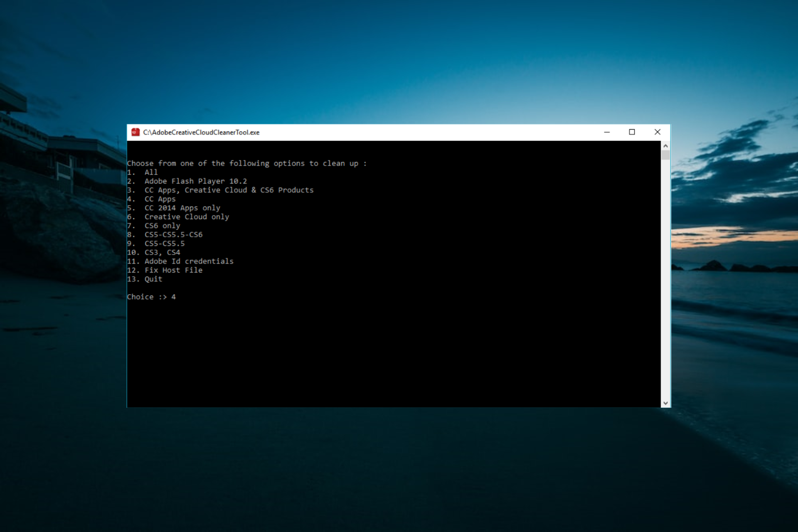Click 'CC Apps, Creative Cloud & CS6 Products' line
This screenshot has height=532, width=798.
point(220,190)
